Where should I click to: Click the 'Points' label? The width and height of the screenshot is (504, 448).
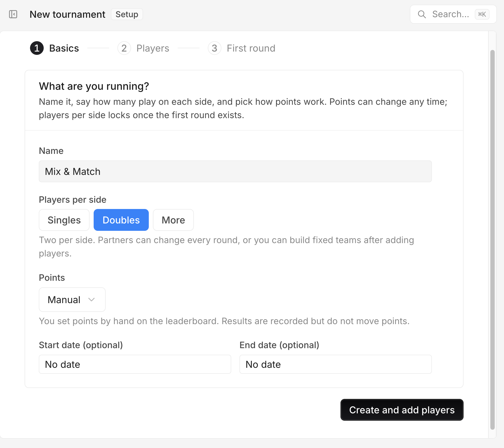(52, 278)
